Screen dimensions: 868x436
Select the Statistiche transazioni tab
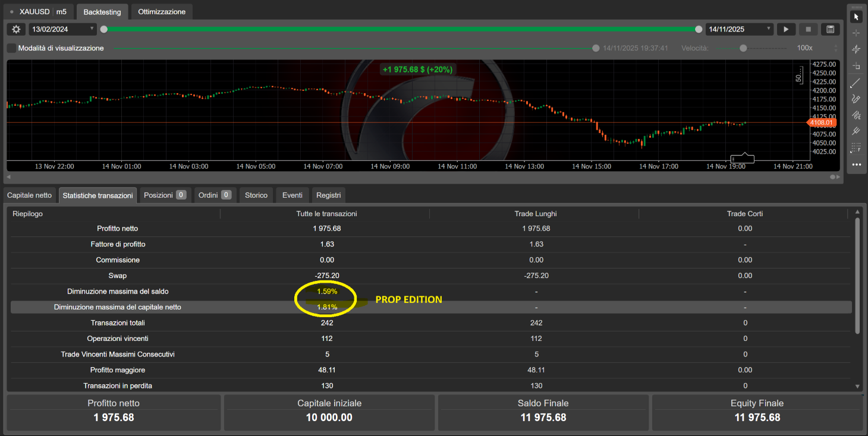point(98,195)
